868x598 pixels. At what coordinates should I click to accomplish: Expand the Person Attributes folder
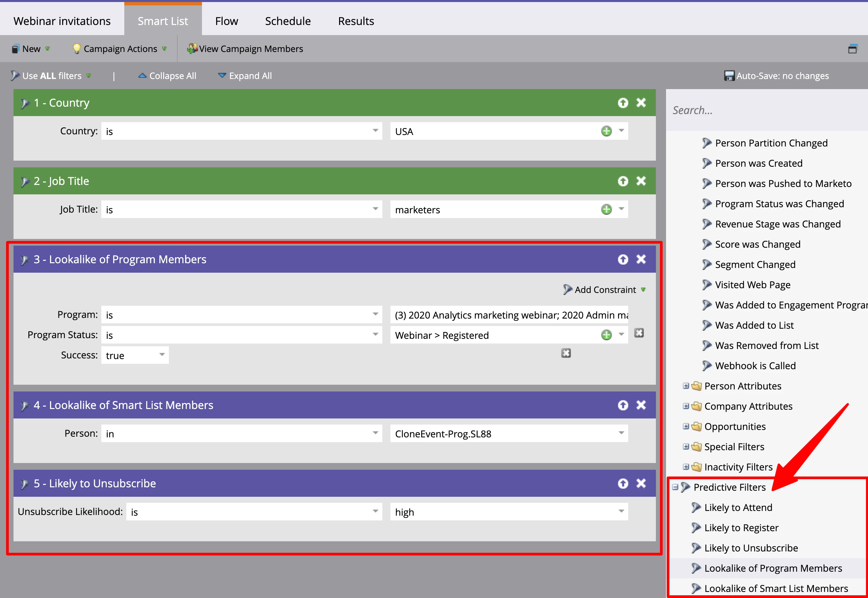(x=685, y=386)
